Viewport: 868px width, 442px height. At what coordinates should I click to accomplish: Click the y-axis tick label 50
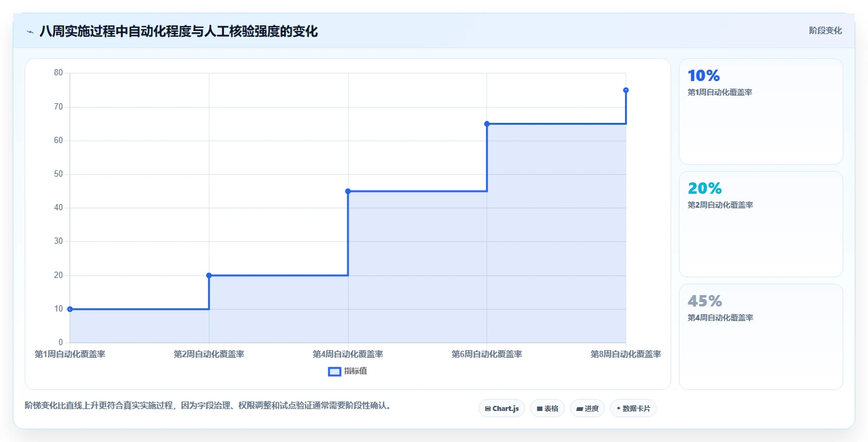tap(58, 174)
